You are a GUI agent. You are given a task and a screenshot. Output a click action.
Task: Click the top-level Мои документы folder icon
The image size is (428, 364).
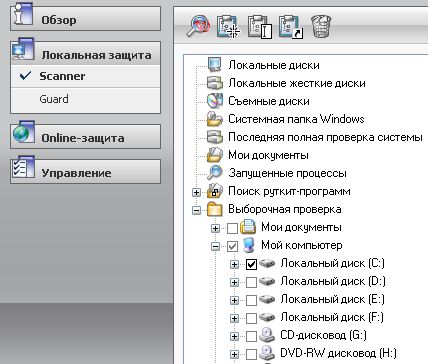214,155
